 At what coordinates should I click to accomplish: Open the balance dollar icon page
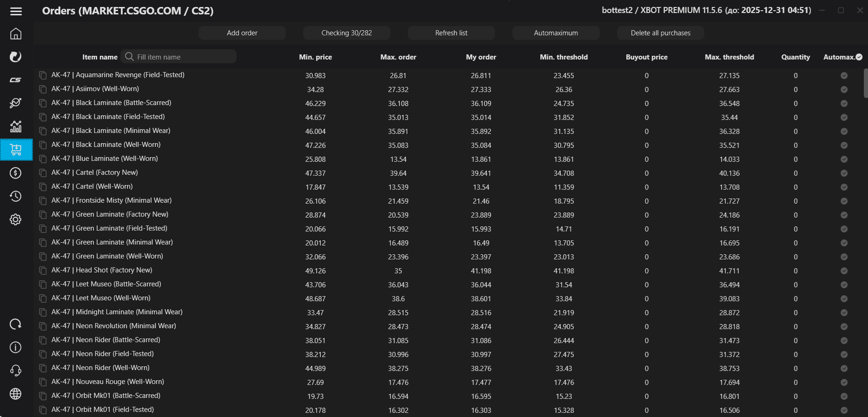[16, 173]
